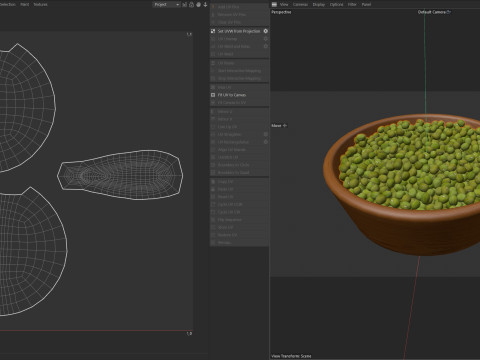The width and height of the screenshot is (480, 360).
Task: Open UV Unwrap options gear
Action: (x=266, y=39)
